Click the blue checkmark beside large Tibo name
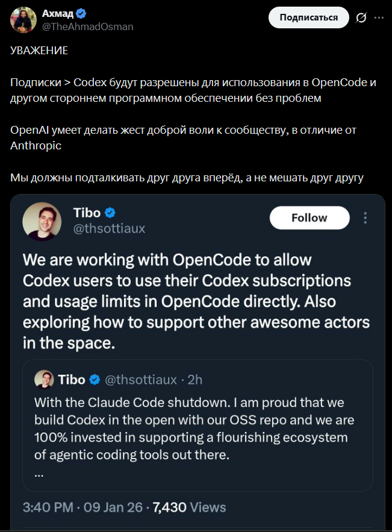 coord(110,213)
